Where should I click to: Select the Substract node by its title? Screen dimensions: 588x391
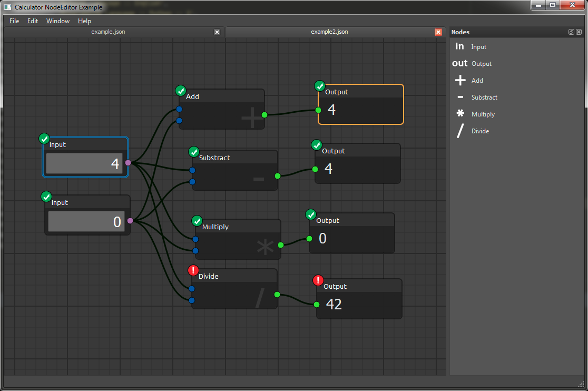214,158
